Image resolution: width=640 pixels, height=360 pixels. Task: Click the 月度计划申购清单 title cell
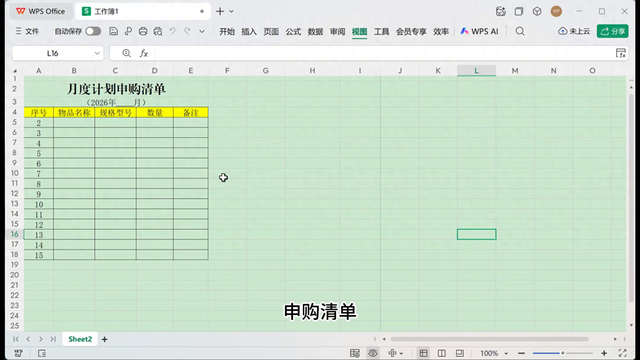pyautogui.click(x=116, y=89)
